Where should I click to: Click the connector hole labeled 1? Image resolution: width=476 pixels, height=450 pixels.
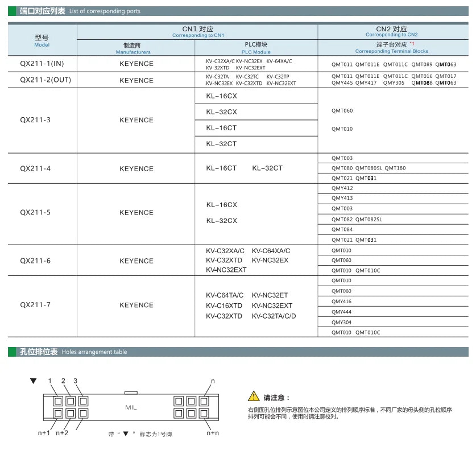point(58,402)
